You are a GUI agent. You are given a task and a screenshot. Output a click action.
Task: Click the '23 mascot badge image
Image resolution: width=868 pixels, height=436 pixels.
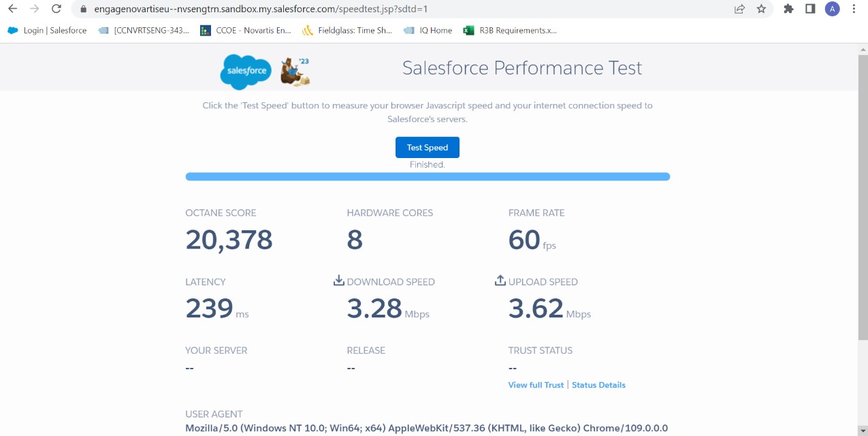pos(295,72)
